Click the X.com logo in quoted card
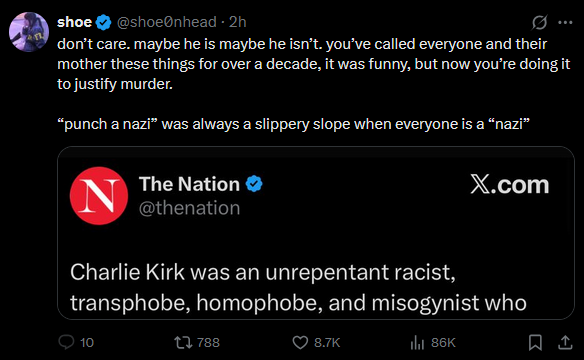 point(510,185)
